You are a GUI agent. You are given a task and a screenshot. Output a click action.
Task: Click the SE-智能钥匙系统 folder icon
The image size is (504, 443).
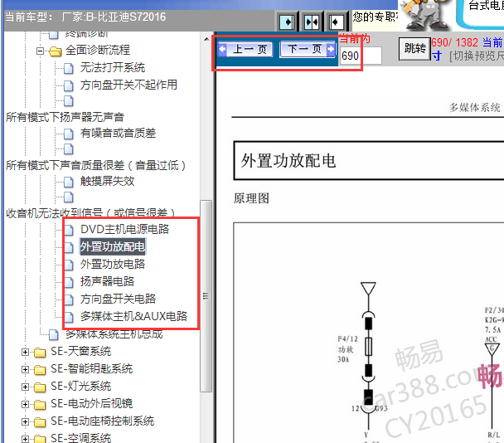(x=40, y=370)
